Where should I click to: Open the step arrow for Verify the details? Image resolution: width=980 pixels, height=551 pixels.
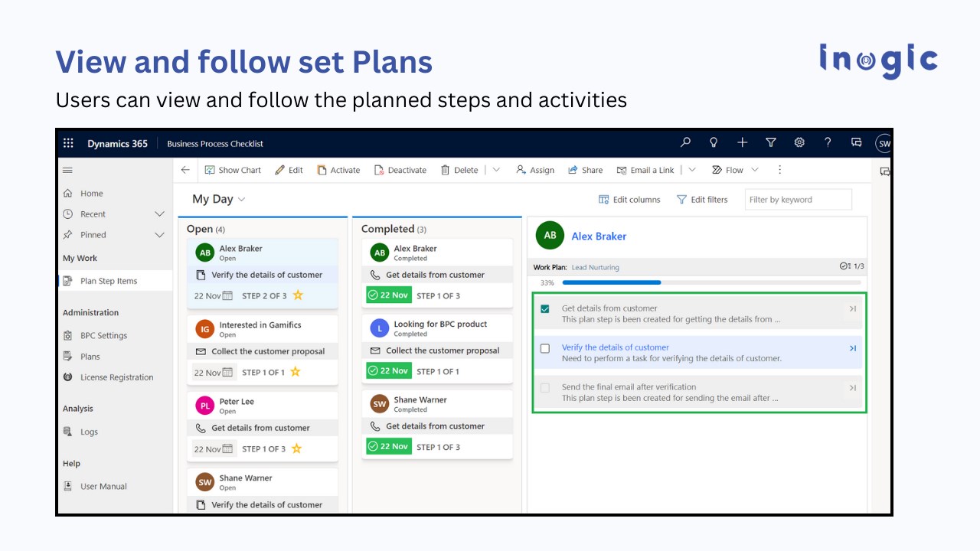tap(852, 348)
